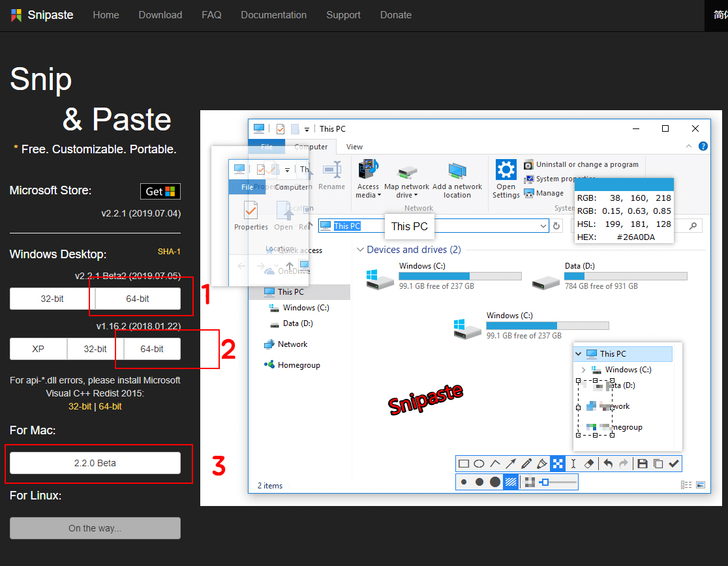Switch to the View ribbon tab
Screen dimensions: 728x566
coord(354,147)
